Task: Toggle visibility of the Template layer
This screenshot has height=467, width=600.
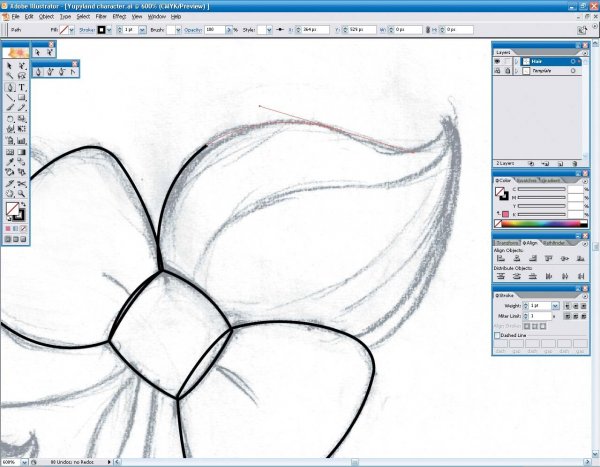Action: coord(498,71)
